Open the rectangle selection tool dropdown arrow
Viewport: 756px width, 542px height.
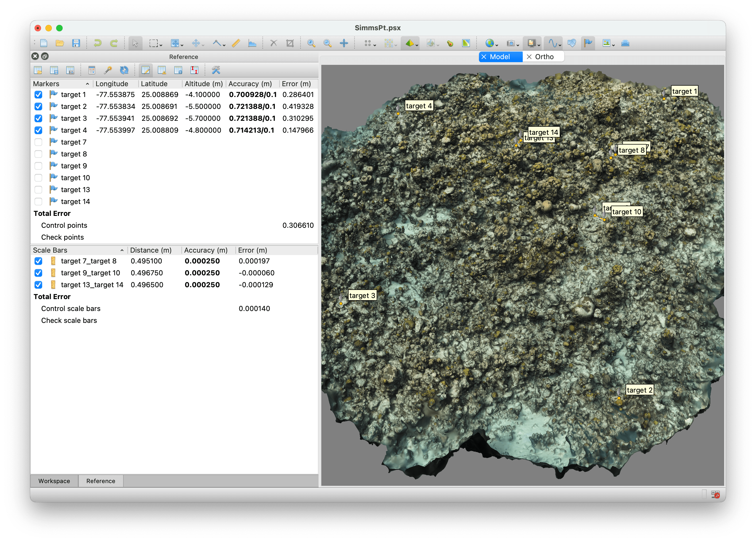(161, 45)
